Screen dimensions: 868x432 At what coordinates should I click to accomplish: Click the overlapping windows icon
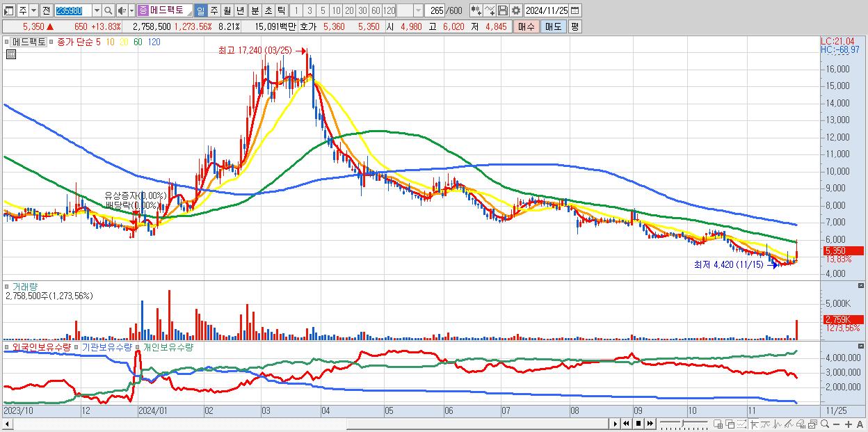click(x=730, y=424)
